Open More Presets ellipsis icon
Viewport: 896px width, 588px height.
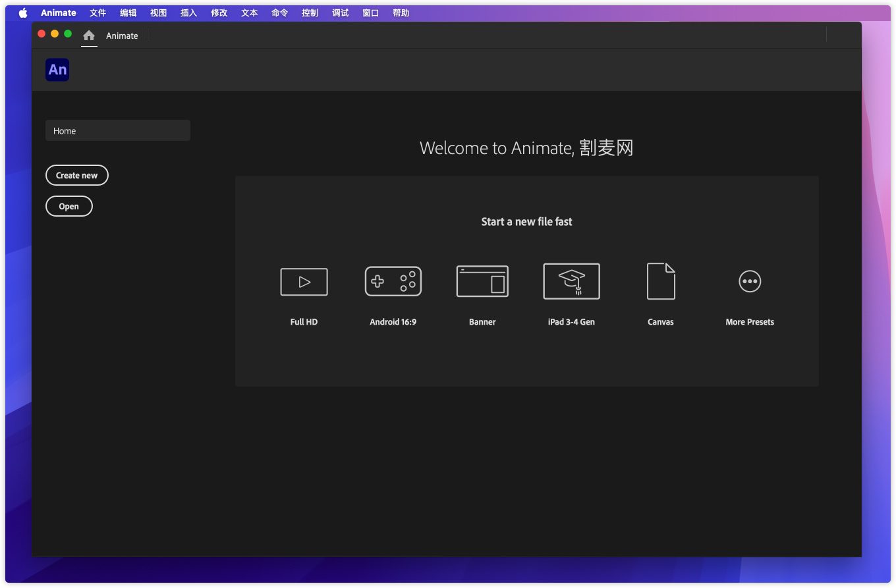(x=750, y=281)
